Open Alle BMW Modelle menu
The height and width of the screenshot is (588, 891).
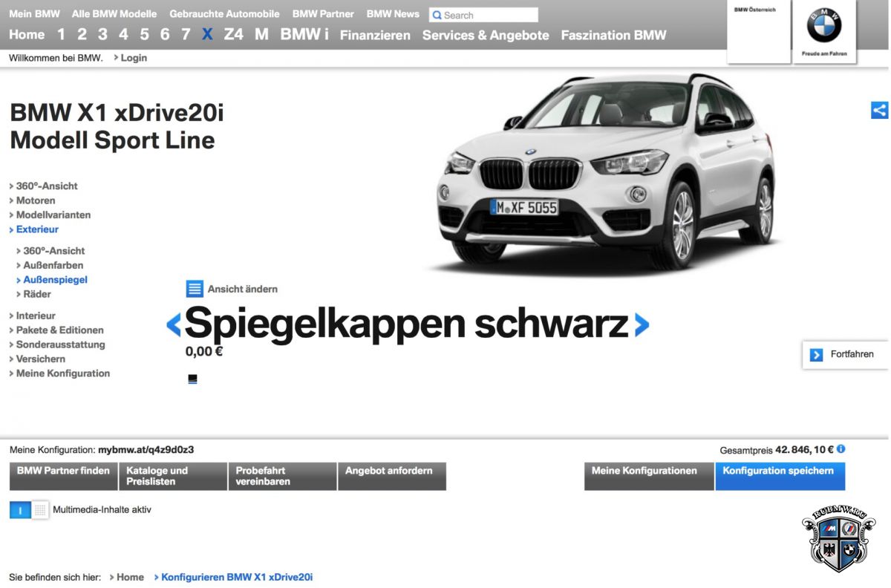point(114,14)
